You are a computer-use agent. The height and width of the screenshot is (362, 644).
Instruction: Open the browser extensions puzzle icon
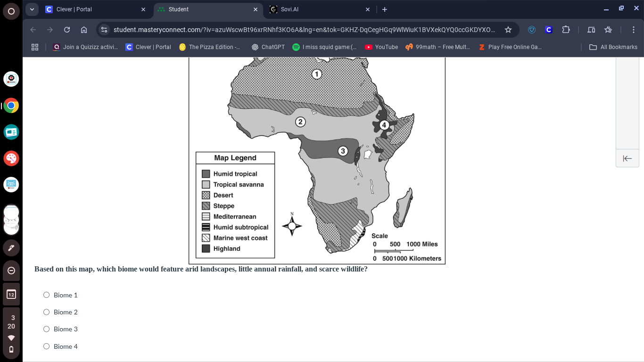pos(566,30)
